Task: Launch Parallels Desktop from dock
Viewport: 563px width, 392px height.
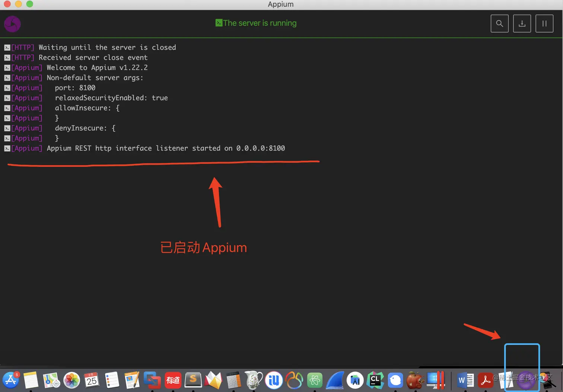Action: pyautogui.click(x=436, y=380)
